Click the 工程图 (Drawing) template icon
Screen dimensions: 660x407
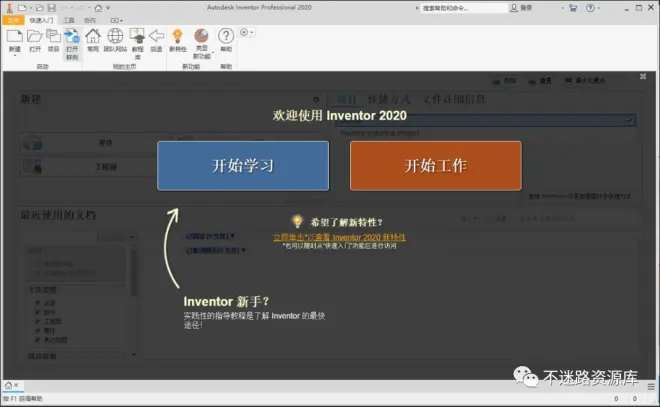(32, 167)
